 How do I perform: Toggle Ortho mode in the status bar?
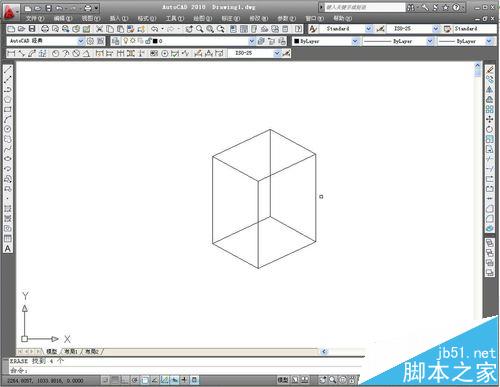click(x=125, y=380)
